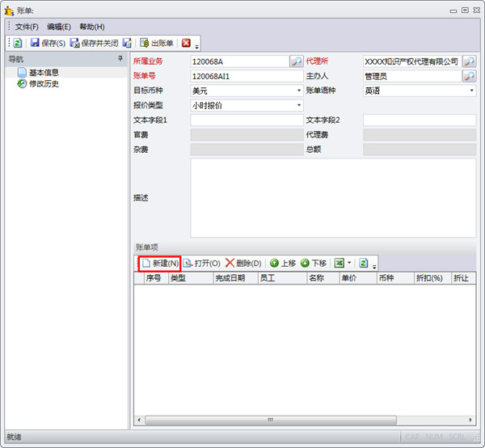Click the 名称 column header
The width and height of the screenshot is (485, 448).
click(323, 278)
